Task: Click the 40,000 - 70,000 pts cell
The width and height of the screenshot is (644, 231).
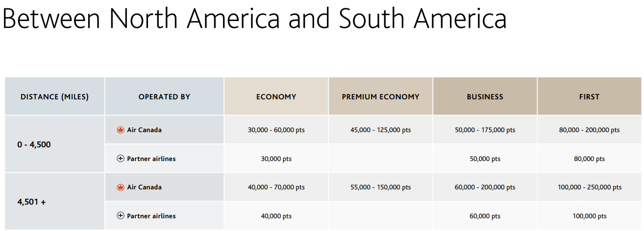Action: click(276, 187)
